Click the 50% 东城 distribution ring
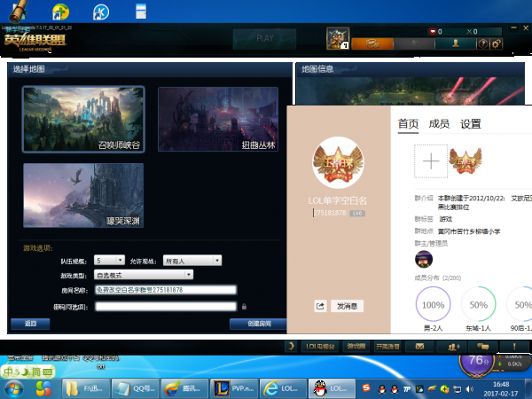532x399 pixels. [x=478, y=304]
